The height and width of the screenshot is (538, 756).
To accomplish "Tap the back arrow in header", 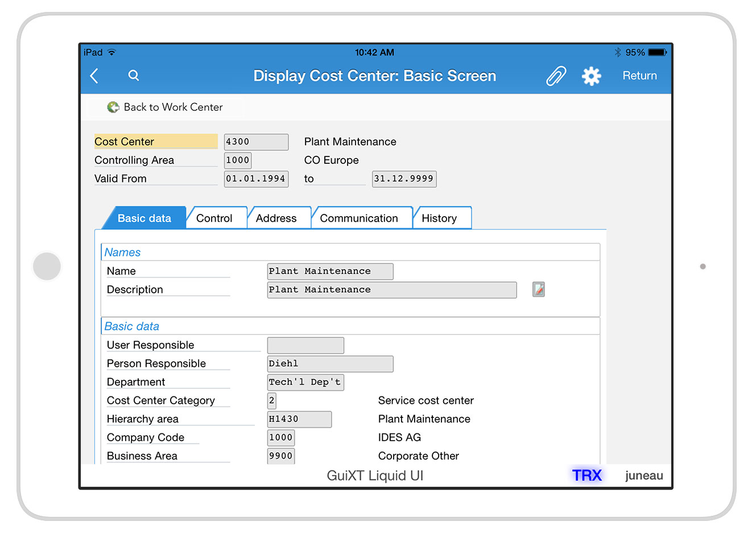I will click(95, 76).
